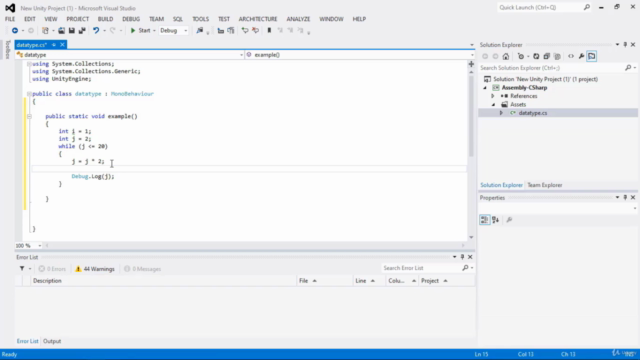Click the New Project toolbar icon
The height and width of the screenshot is (360, 640).
click(45, 31)
